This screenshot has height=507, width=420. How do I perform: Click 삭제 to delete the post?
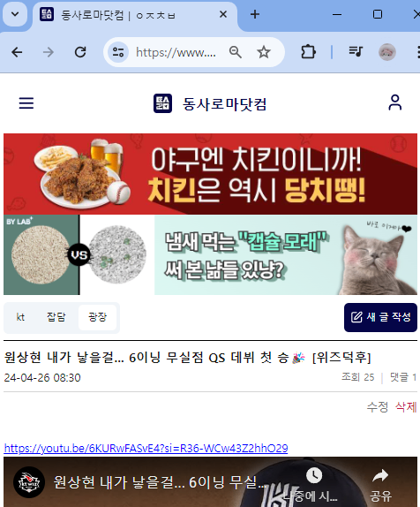pos(406,407)
